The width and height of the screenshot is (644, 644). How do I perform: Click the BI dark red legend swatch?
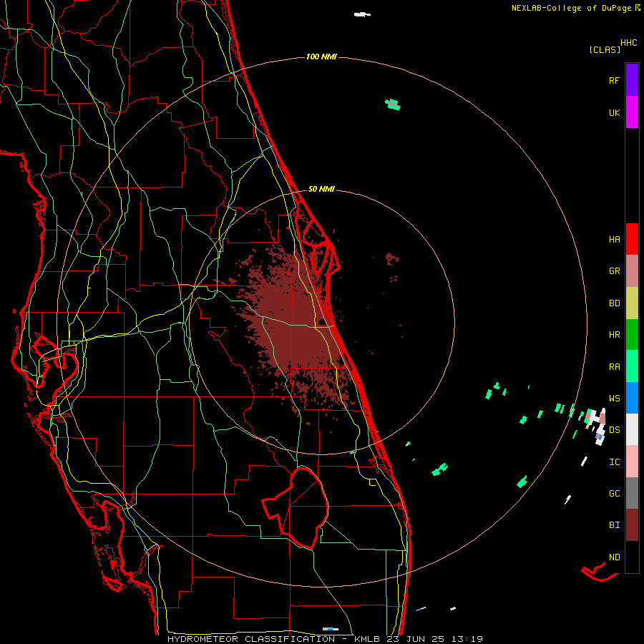click(632, 525)
